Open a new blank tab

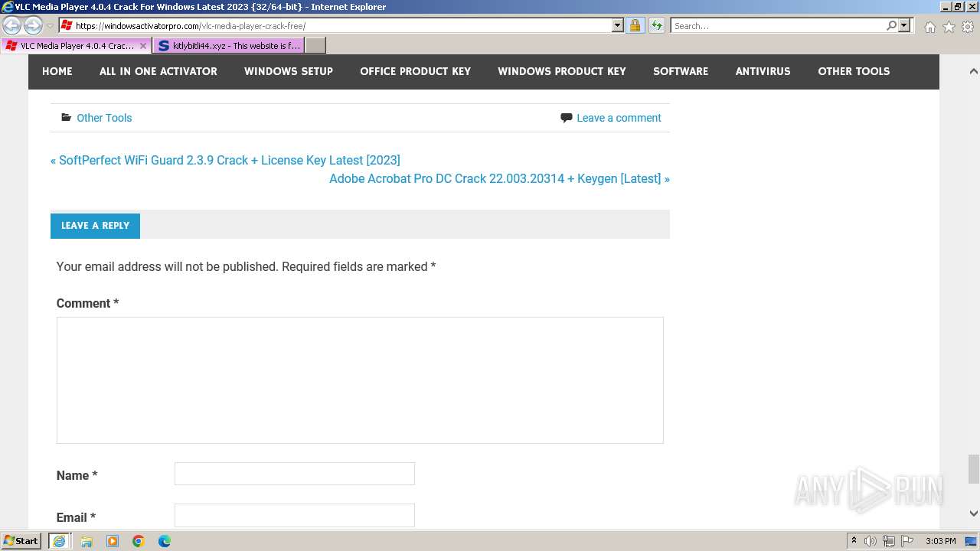[315, 46]
